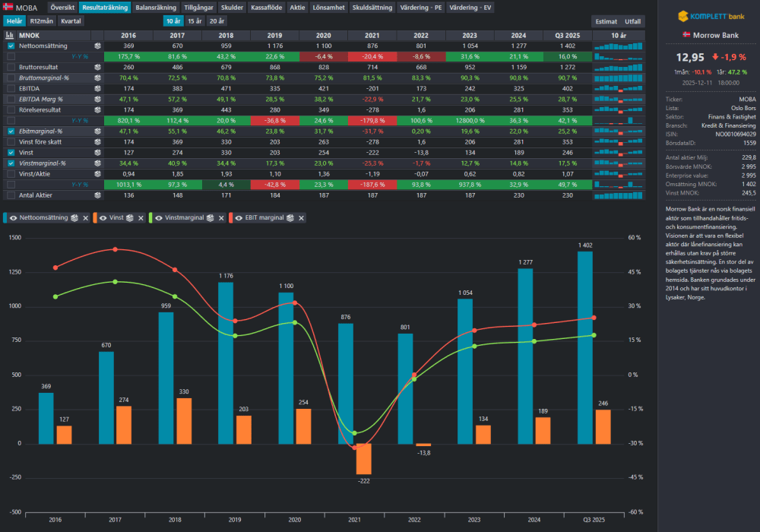
Task: Click the Q3 2025 column header
Action: [568, 36]
